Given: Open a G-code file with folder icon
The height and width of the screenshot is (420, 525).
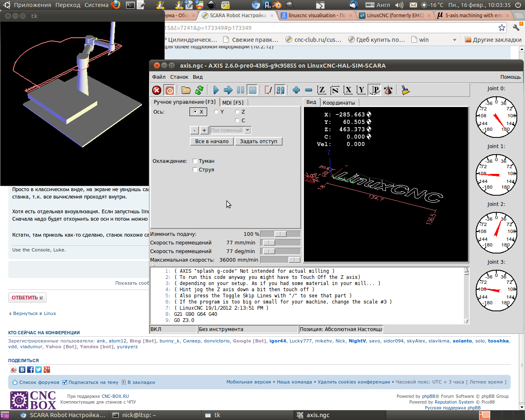Looking at the screenshot, I should [186, 90].
